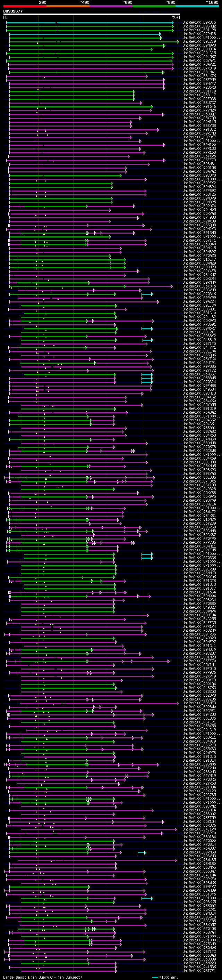Select hit label UniRef100_O49534

coord(199,390)
